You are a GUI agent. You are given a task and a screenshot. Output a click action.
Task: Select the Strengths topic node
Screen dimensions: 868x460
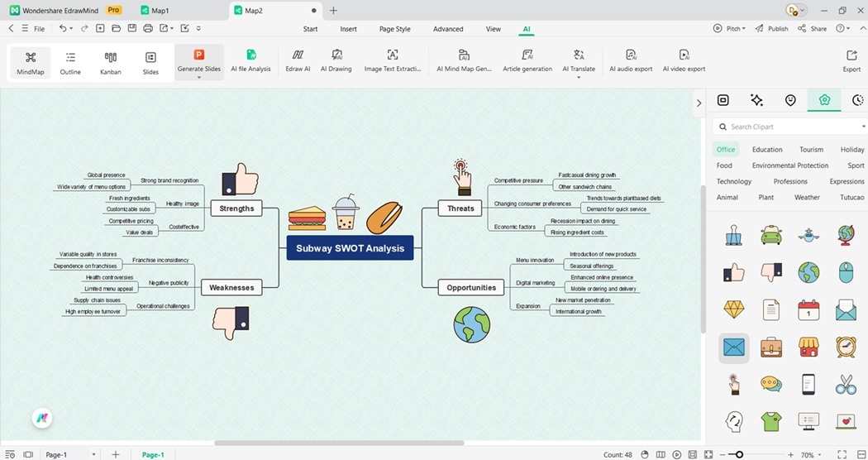(x=236, y=208)
